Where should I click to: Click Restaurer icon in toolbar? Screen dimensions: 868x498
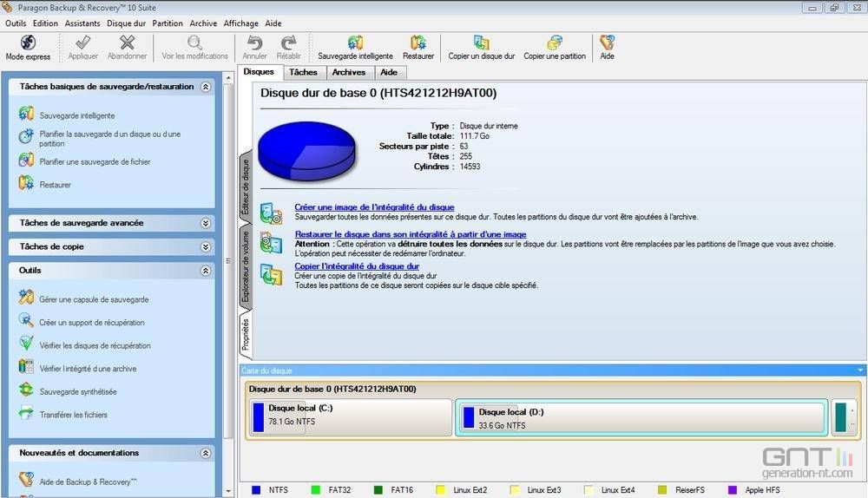(418, 43)
